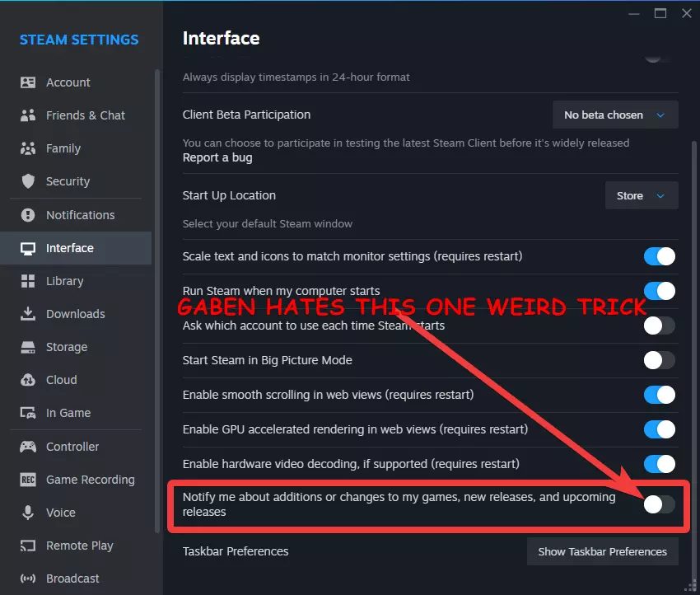Toggle smooth scrolling in web views
700x595 pixels.
pyautogui.click(x=660, y=395)
